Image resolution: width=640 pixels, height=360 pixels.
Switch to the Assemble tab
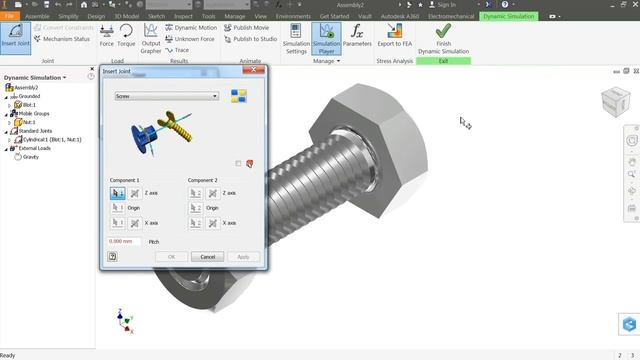point(37,16)
